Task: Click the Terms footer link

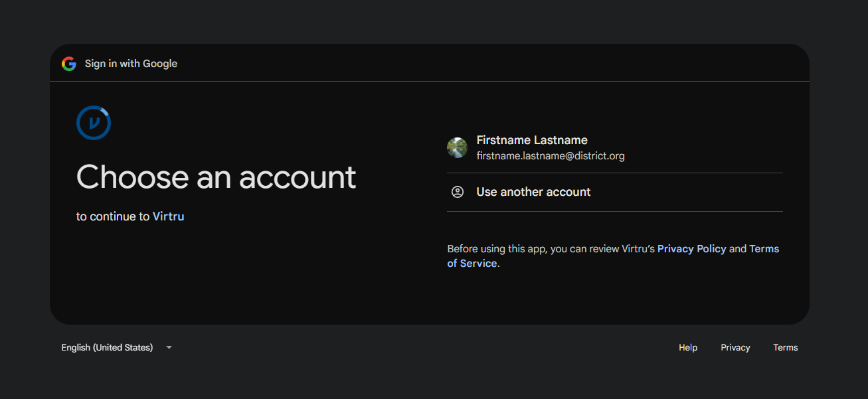Action: (x=786, y=347)
